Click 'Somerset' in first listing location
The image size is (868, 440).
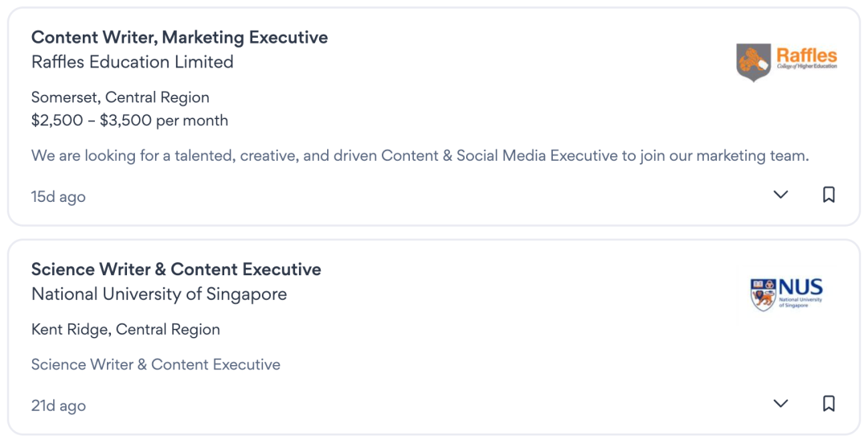[x=66, y=97]
